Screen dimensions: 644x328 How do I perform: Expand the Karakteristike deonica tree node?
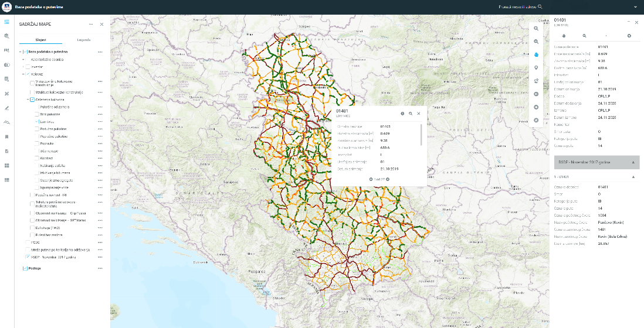click(23, 60)
